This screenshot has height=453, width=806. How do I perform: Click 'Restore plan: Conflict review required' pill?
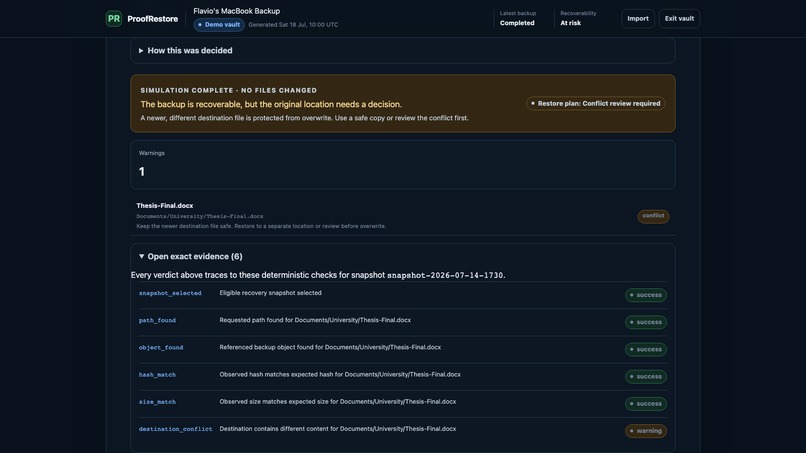pyautogui.click(x=595, y=103)
